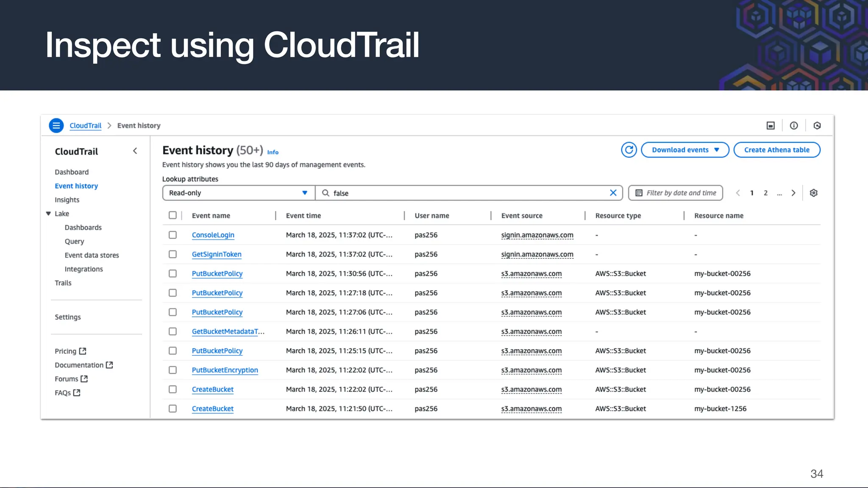Select Event history in sidebar
868x488 pixels.
point(76,186)
